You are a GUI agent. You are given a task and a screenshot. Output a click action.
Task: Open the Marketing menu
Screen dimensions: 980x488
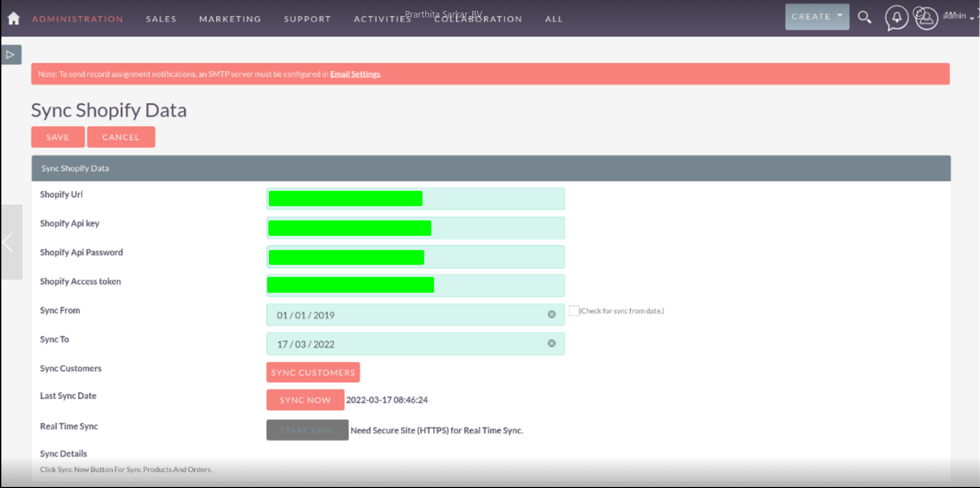click(230, 19)
